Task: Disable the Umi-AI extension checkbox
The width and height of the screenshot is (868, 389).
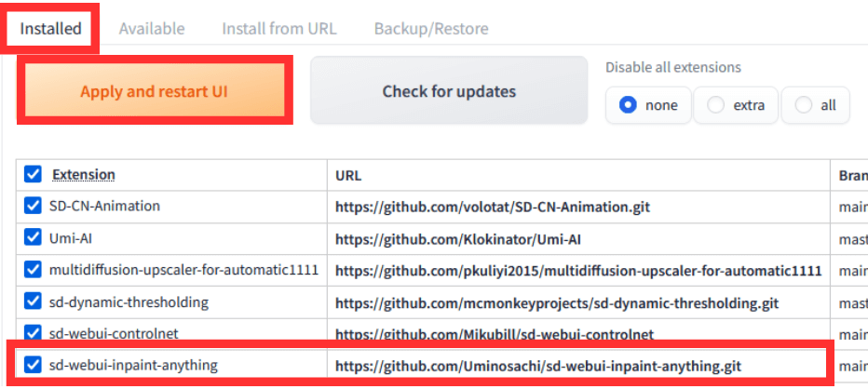Action: 34,238
